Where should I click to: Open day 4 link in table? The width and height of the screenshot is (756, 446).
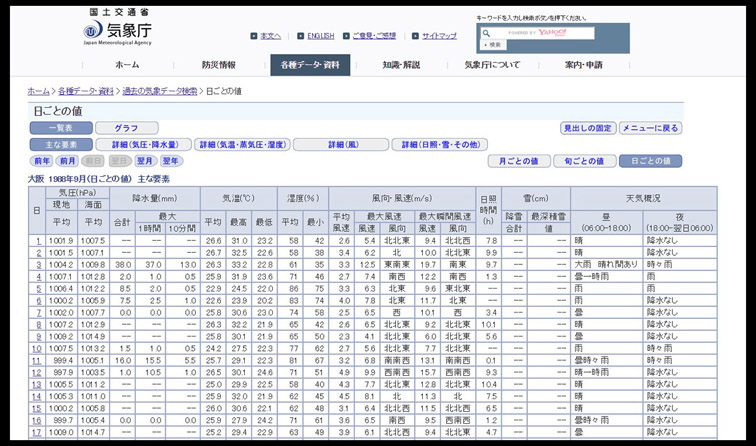[39, 277]
